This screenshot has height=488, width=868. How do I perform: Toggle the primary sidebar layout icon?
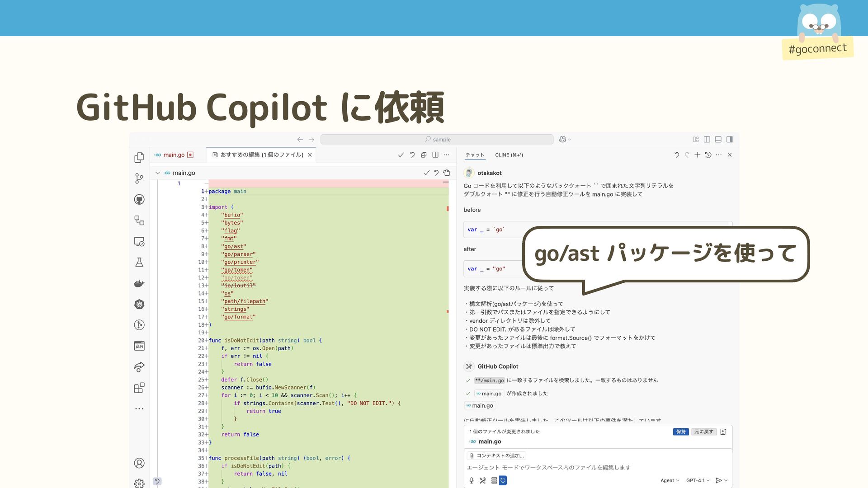[x=707, y=139]
